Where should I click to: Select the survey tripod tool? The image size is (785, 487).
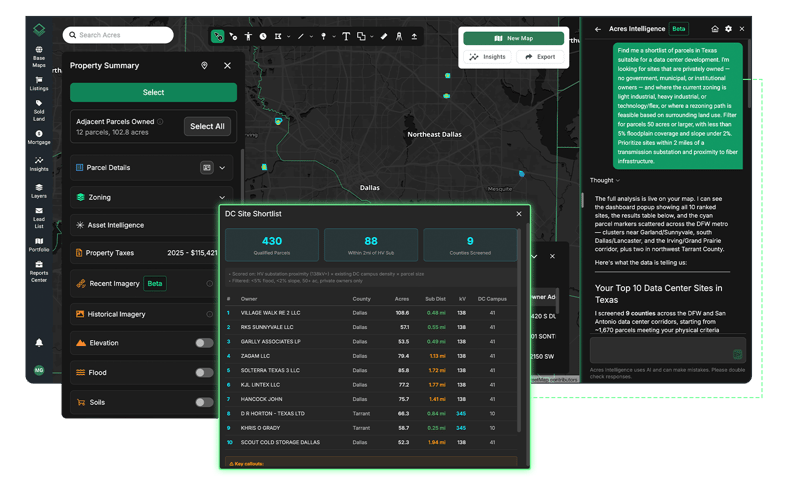399,36
